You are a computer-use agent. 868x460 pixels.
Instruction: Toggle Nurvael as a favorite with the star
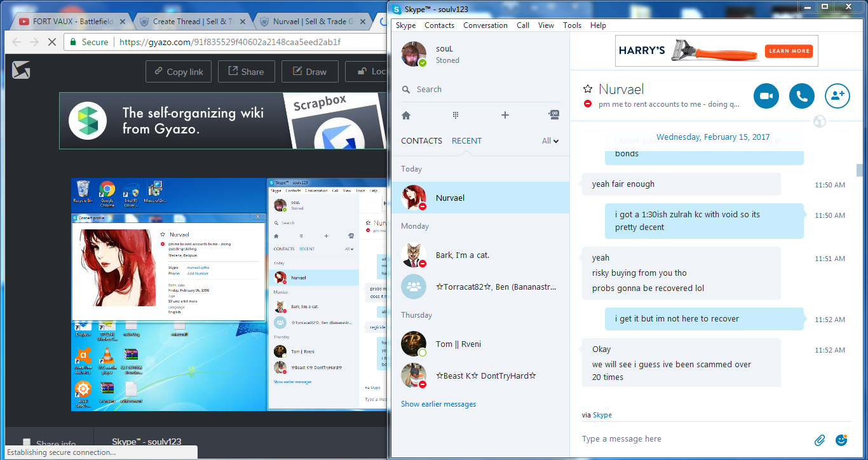coord(588,90)
